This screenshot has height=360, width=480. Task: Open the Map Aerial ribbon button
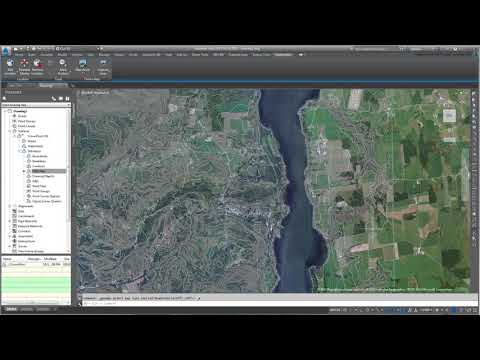pyautogui.click(x=83, y=65)
